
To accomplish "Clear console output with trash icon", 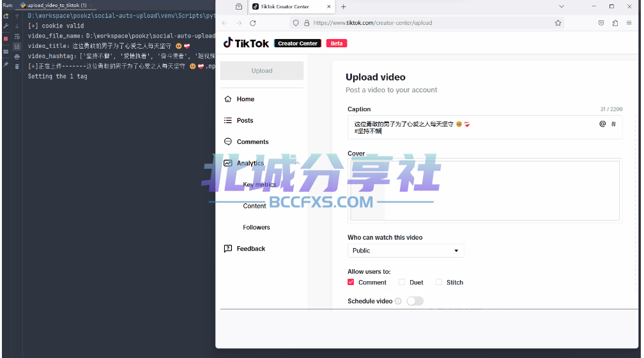I will click(x=17, y=66).
